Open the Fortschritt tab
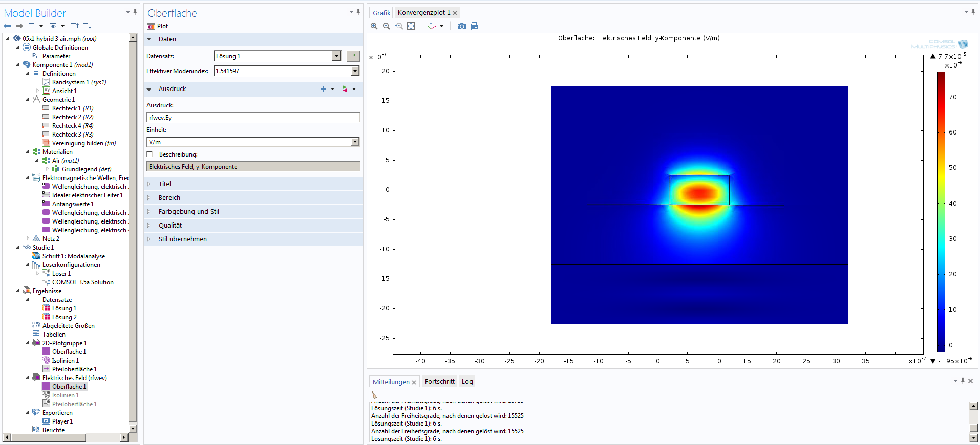980x445 pixels. pos(439,382)
